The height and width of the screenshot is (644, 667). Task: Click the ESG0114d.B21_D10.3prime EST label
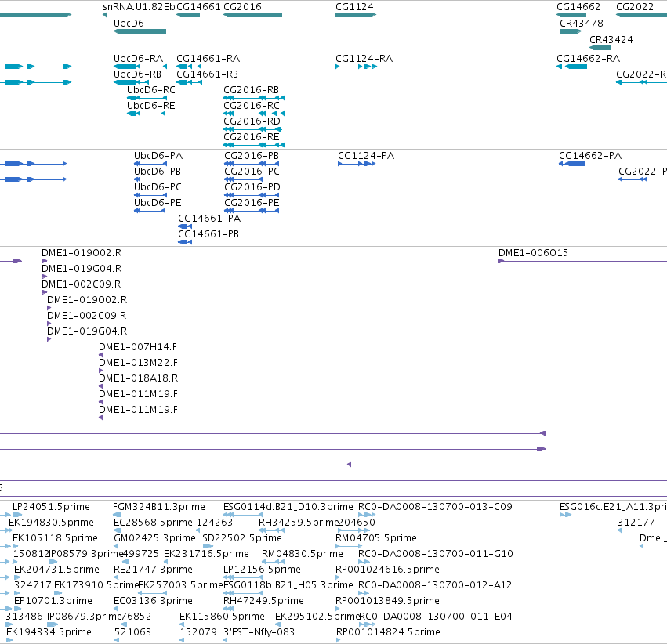(x=288, y=507)
